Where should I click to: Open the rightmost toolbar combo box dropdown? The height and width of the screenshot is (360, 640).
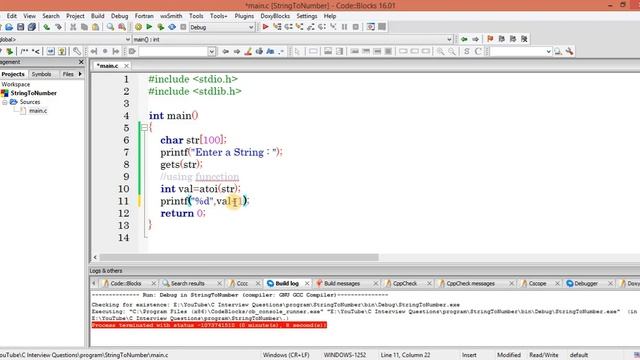click(548, 51)
